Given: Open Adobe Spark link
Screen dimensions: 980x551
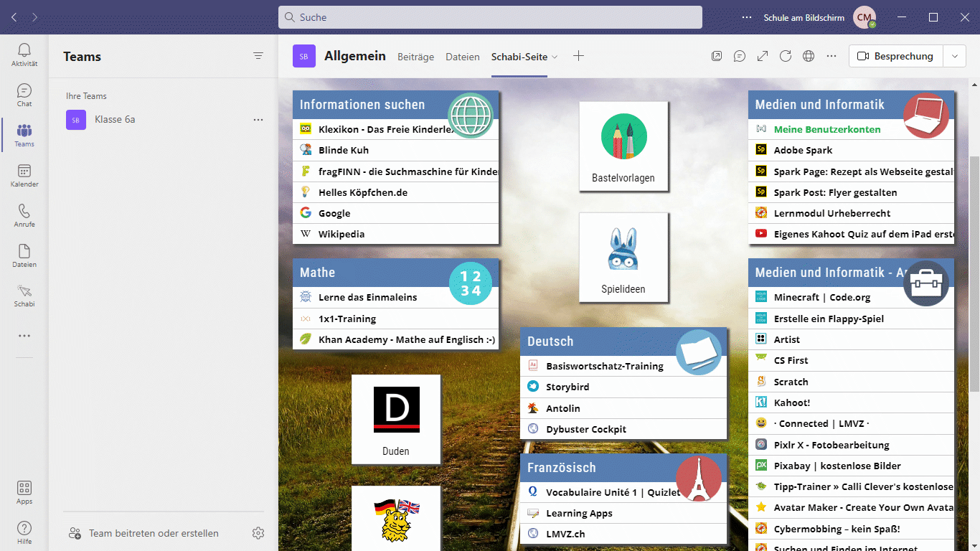Looking at the screenshot, I should click(x=852, y=150).
